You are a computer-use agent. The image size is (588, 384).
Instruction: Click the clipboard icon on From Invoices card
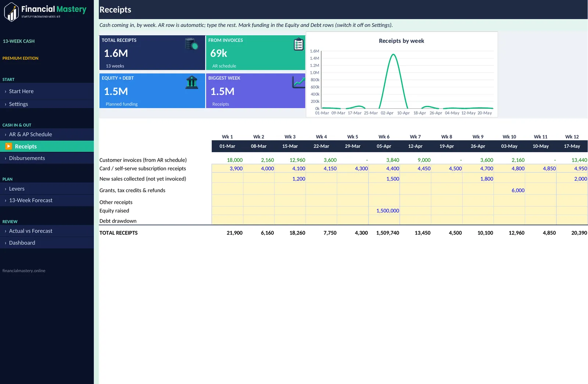(x=298, y=44)
